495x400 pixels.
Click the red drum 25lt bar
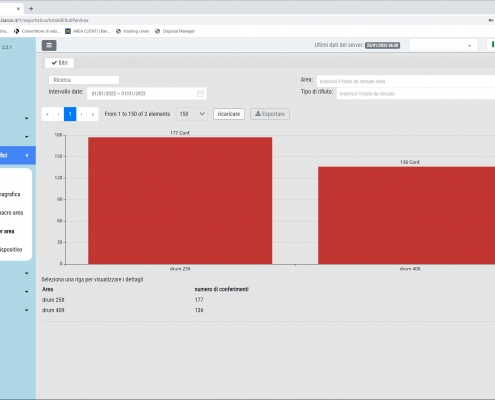[180, 201]
